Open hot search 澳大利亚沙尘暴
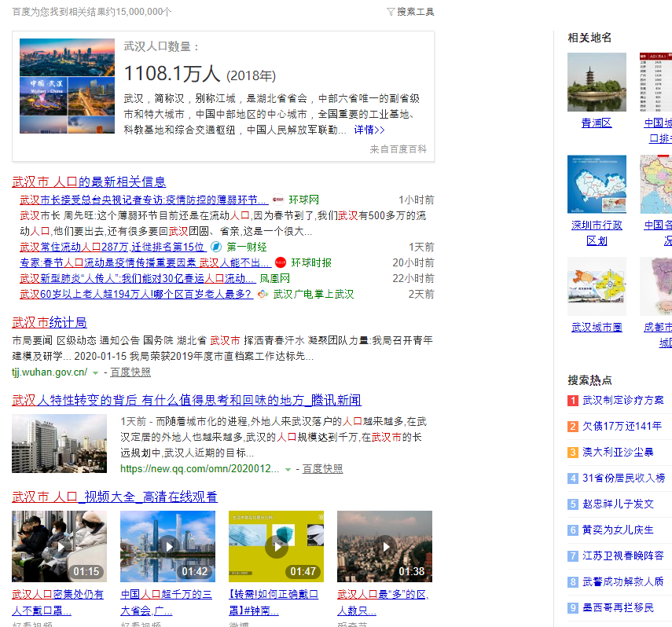The height and width of the screenshot is (627, 672). (618, 452)
